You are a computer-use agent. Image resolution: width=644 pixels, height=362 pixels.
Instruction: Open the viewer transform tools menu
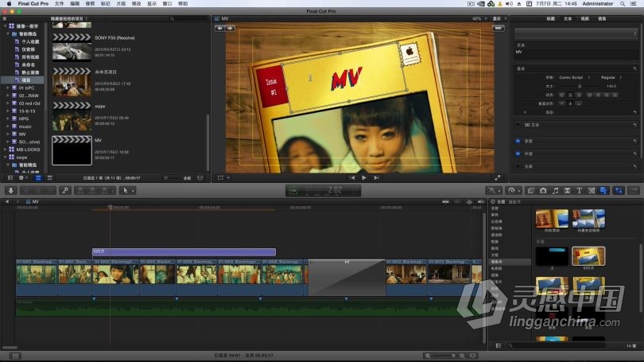click(x=223, y=178)
